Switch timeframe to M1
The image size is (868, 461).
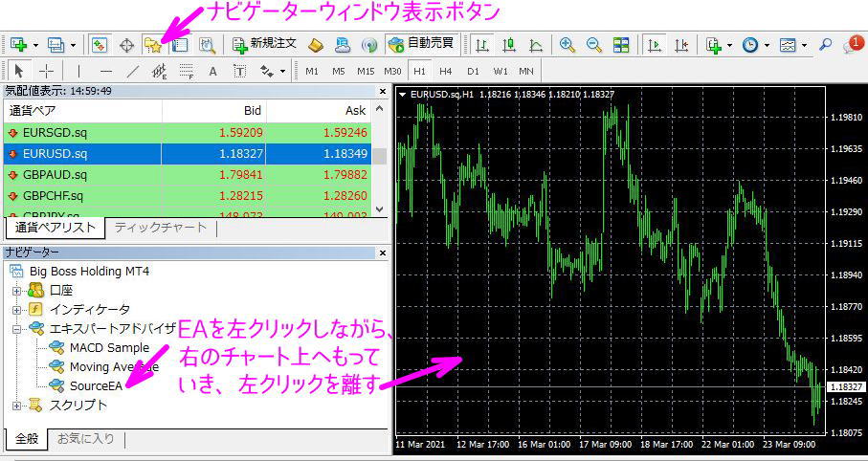point(312,72)
